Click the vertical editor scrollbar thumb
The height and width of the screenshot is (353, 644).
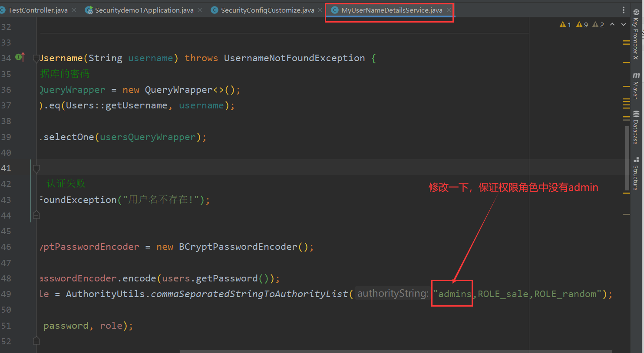click(627, 158)
